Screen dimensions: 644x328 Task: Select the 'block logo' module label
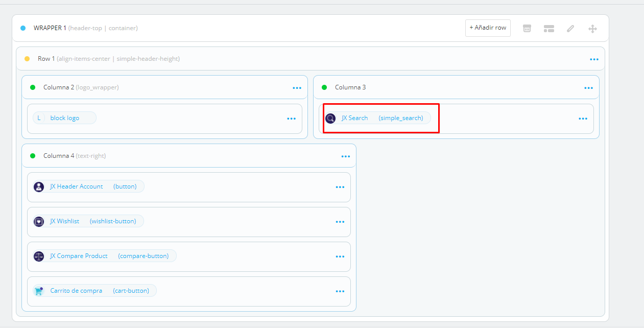pos(65,118)
